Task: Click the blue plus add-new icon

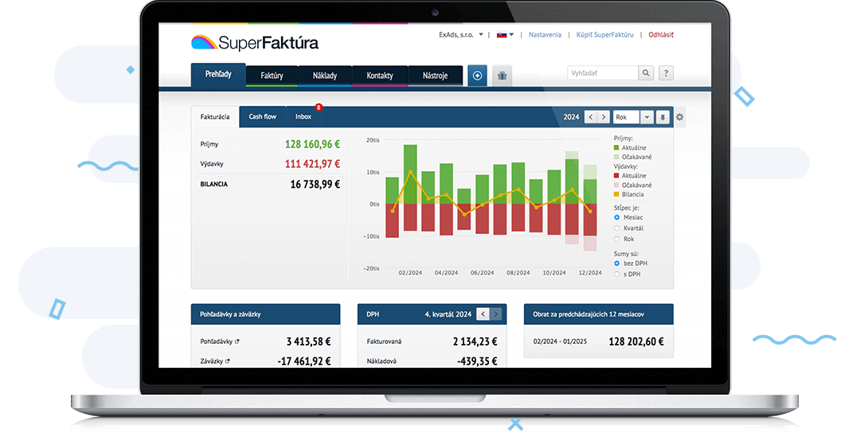Action: tap(478, 76)
